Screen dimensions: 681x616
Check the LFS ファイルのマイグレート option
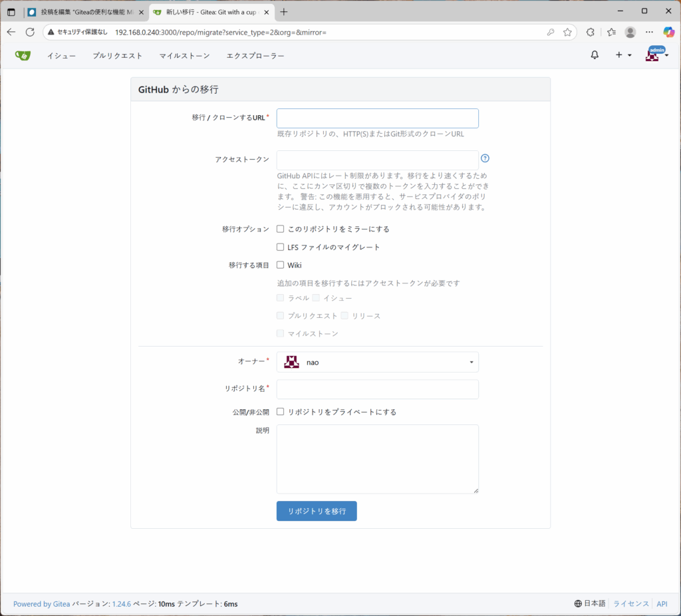281,247
